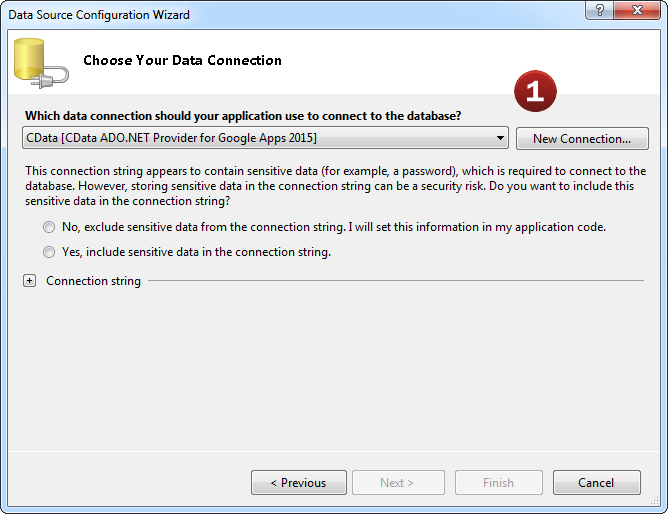Cancel the wizard
The height and width of the screenshot is (514, 668).
point(596,483)
